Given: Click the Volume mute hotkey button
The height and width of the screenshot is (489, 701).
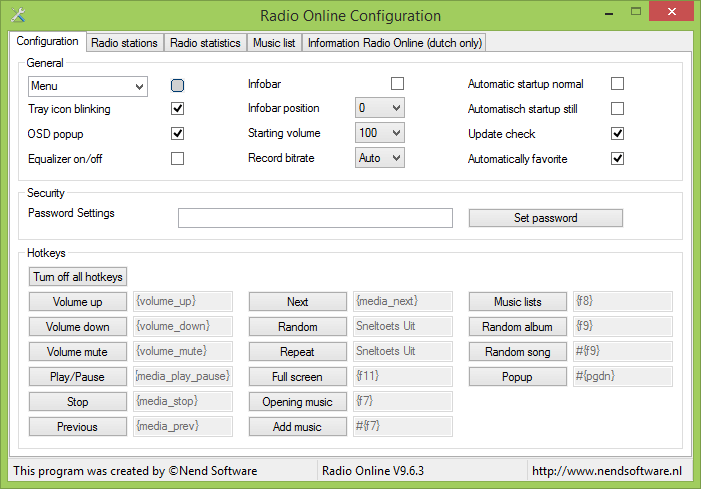Looking at the screenshot, I should (78, 352).
